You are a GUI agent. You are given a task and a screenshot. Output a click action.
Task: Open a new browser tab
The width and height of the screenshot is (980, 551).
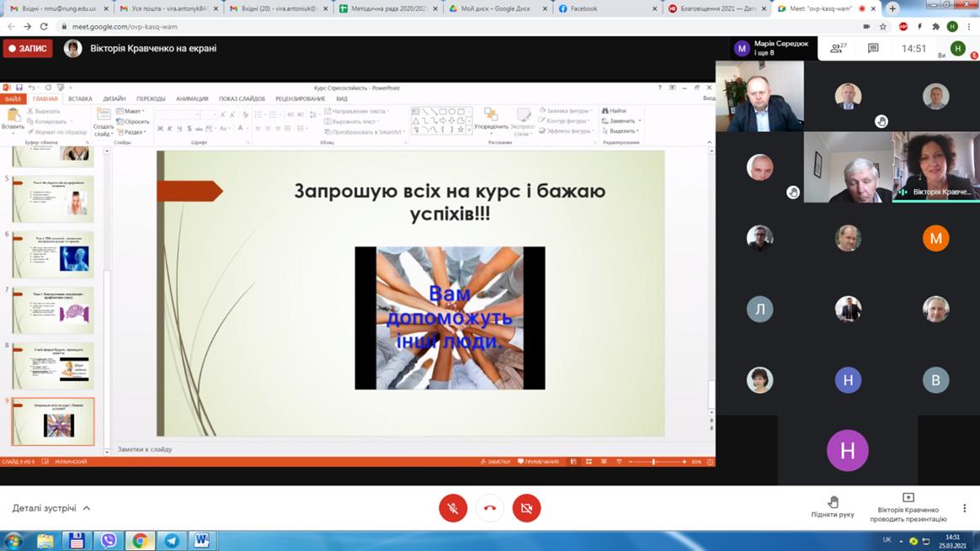click(892, 8)
